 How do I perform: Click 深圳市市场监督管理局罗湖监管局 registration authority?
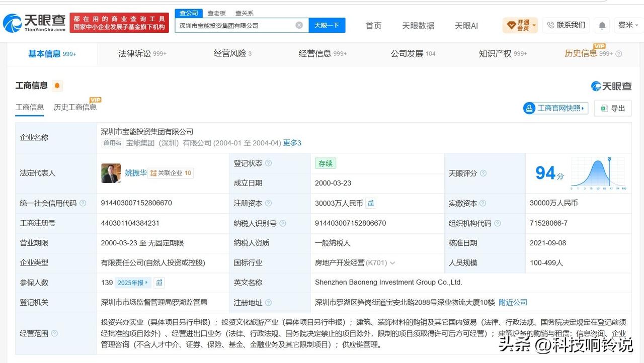[x=154, y=303]
